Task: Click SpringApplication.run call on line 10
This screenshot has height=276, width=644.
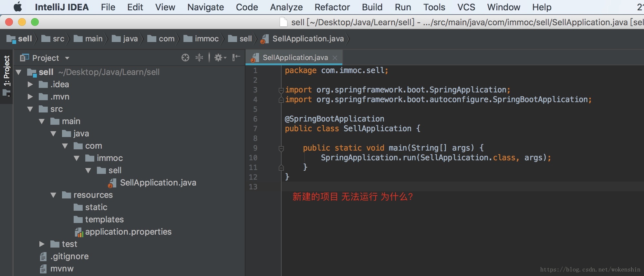Action: click(436, 158)
